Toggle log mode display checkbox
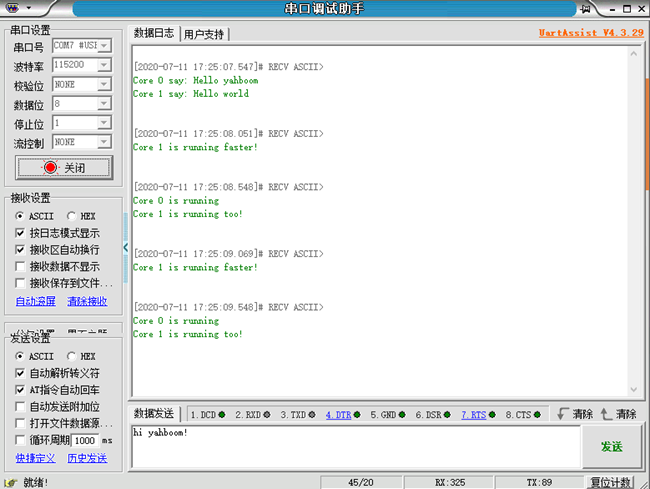The image size is (650, 489). pos(19,233)
